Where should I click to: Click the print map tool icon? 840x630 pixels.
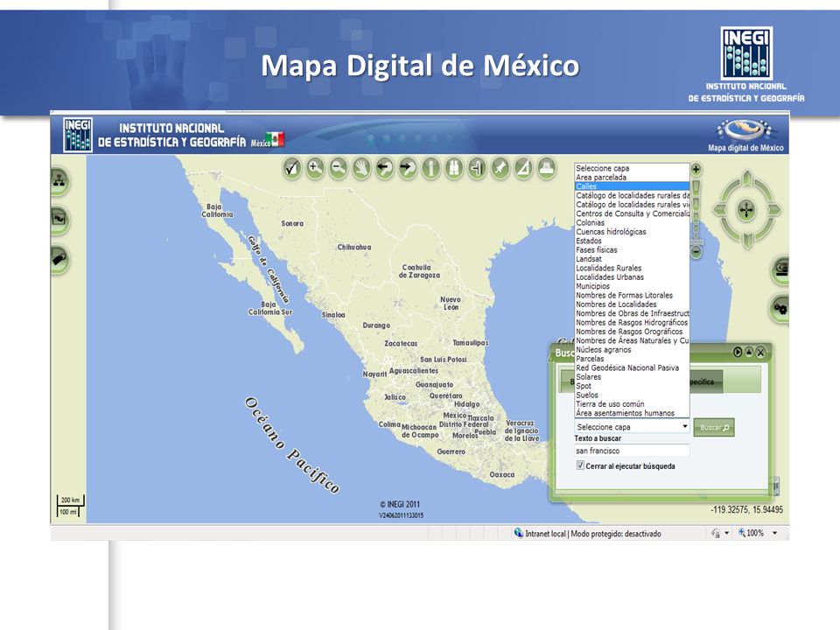coord(546,168)
